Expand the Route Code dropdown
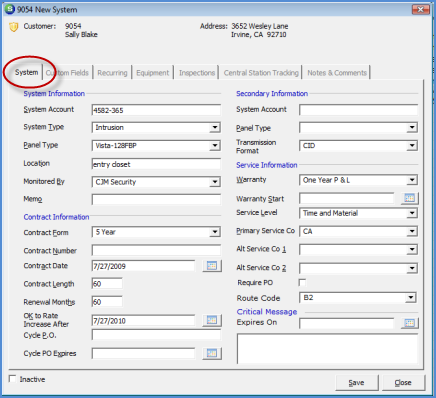Viewport: 436px width, 398px height. click(x=411, y=298)
